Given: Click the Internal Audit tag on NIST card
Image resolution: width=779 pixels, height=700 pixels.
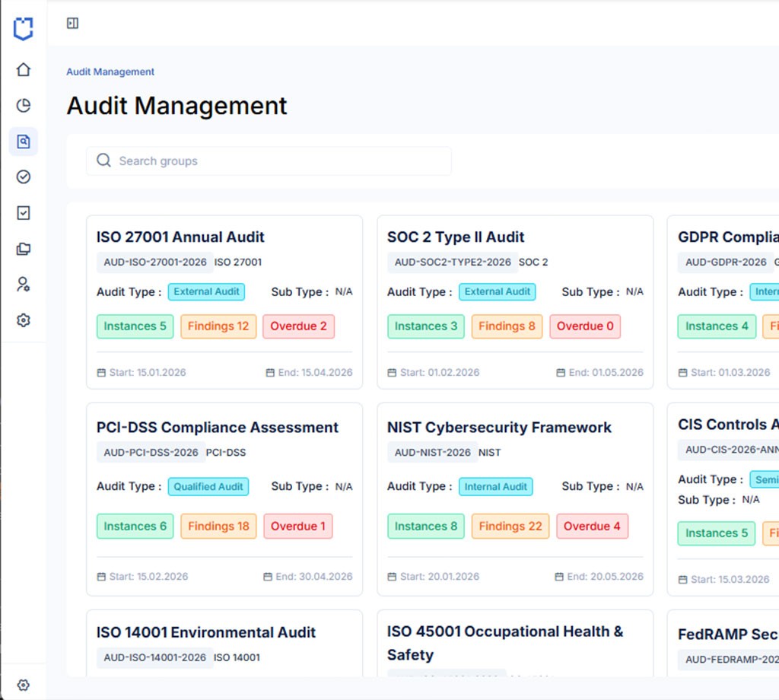Looking at the screenshot, I should (x=495, y=486).
